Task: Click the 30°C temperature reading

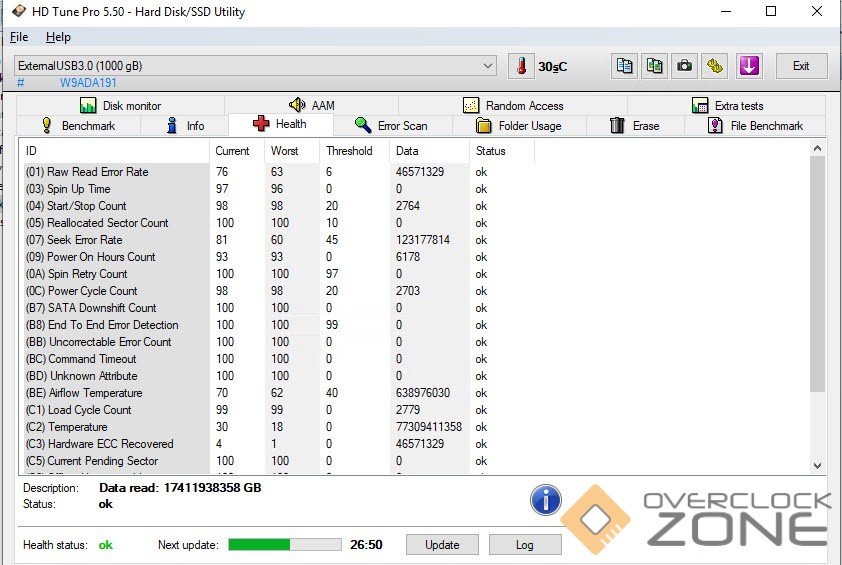Action: tap(553, 67)
